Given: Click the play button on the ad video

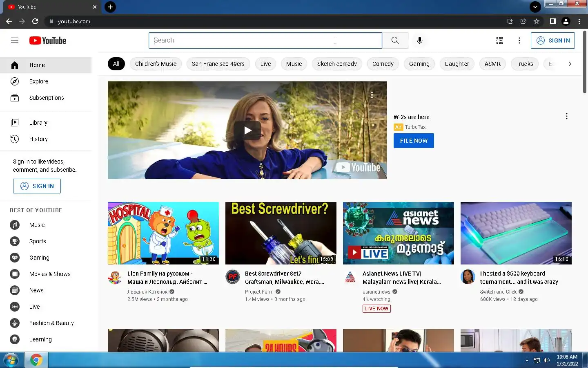Looking at the screenshot, I should (x=247, y=130).
